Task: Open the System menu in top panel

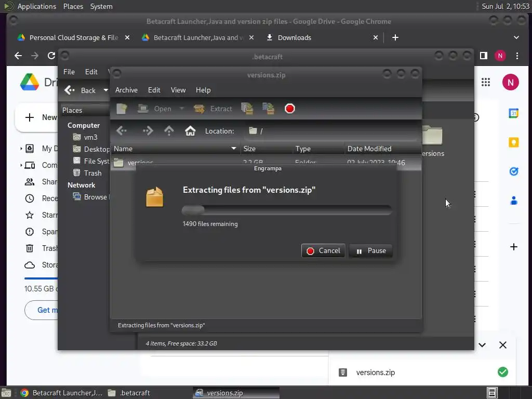Action: (x=101, y=6)
